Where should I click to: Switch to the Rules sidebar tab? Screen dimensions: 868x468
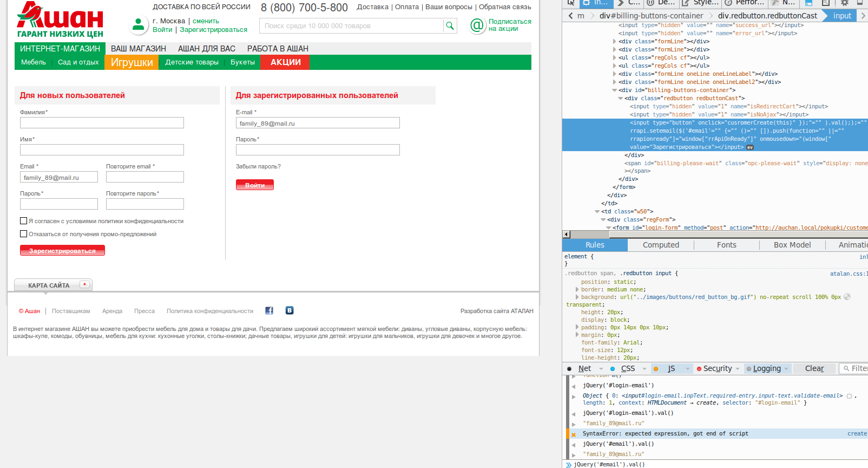tap(595, 245)
